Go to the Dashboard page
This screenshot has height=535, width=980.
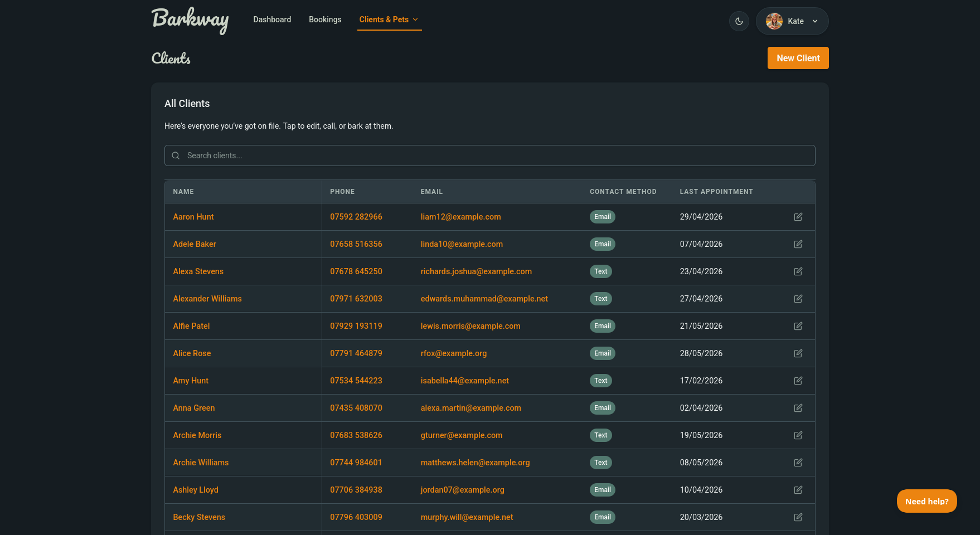272,20
